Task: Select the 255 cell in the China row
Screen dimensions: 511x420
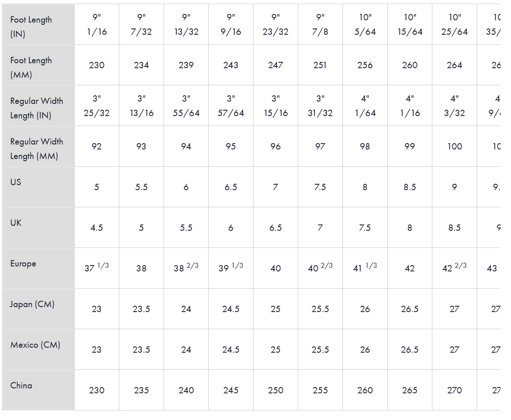Action: click(x=320, y=390)
